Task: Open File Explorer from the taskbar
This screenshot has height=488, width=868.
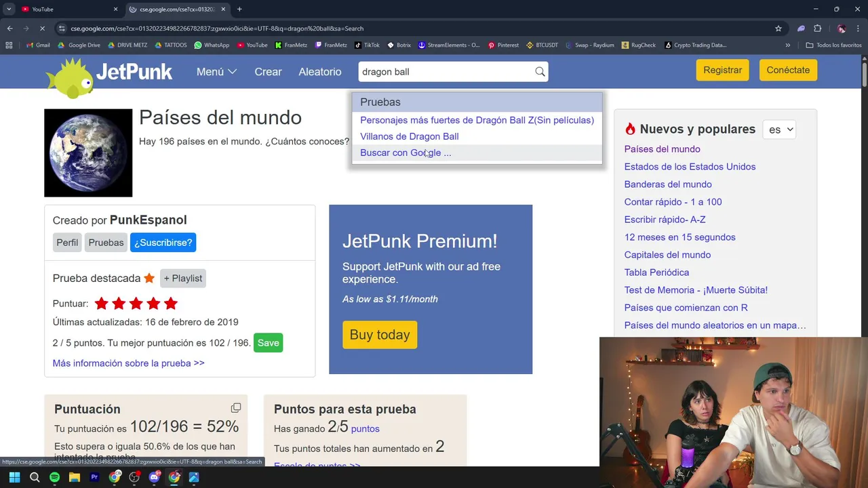Action: (75, 477)
